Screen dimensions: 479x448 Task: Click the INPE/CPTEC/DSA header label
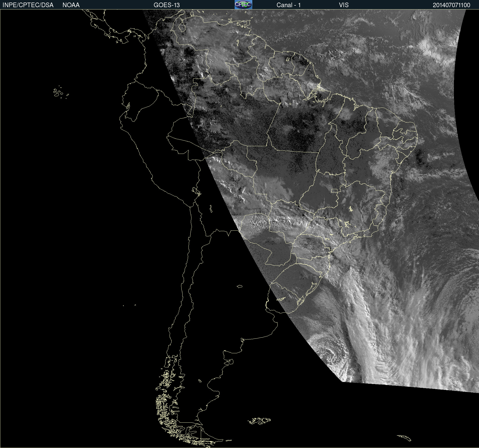point(28,5)
